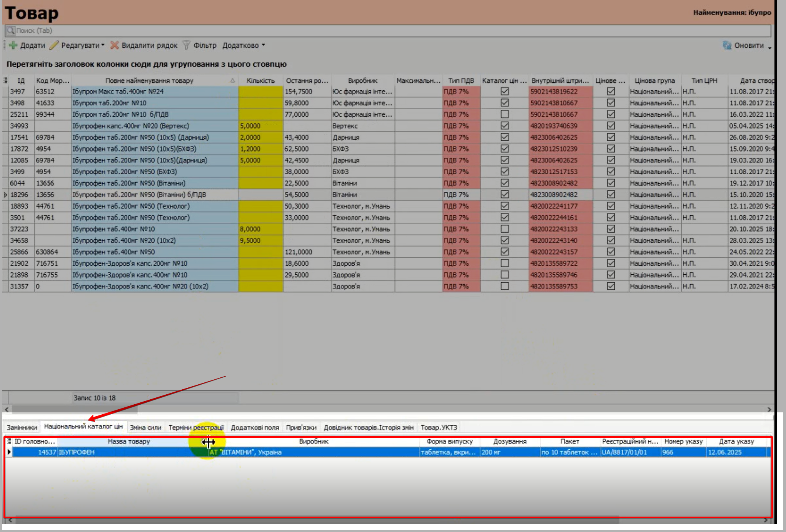
Task: Click the Оновити refresh icon
Action: click(727, 45)
